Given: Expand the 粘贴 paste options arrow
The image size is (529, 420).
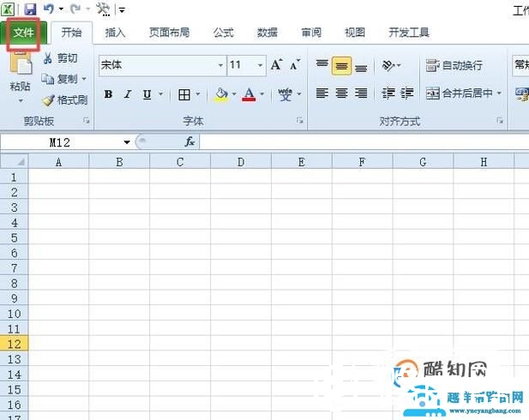Looking at the screenshot, I should point(21,100).
